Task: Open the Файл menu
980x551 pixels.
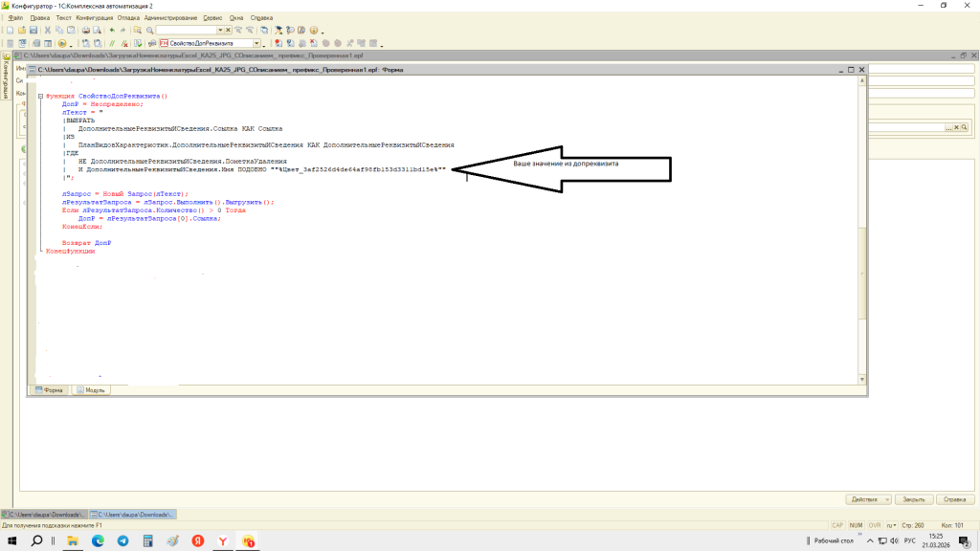Action: point(15,18)
